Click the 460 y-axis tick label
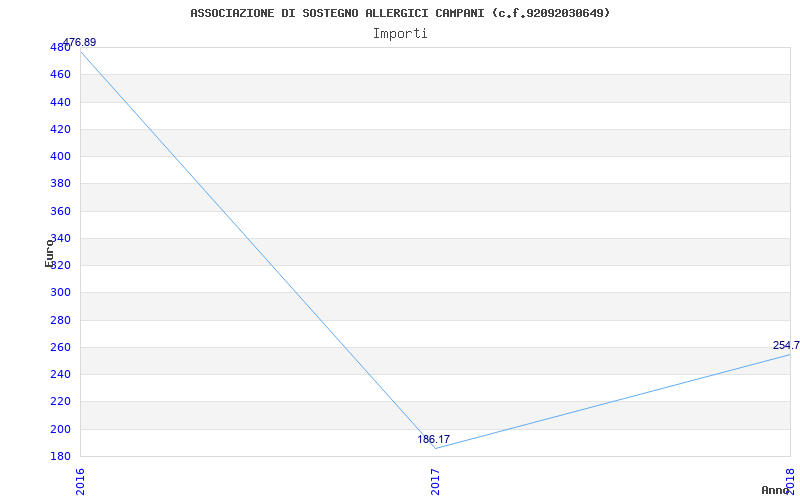The image size is (800, 500). click(60, 75)
